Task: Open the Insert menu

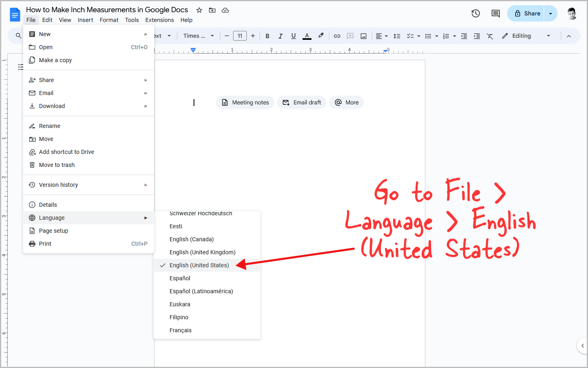Action: 85,20
